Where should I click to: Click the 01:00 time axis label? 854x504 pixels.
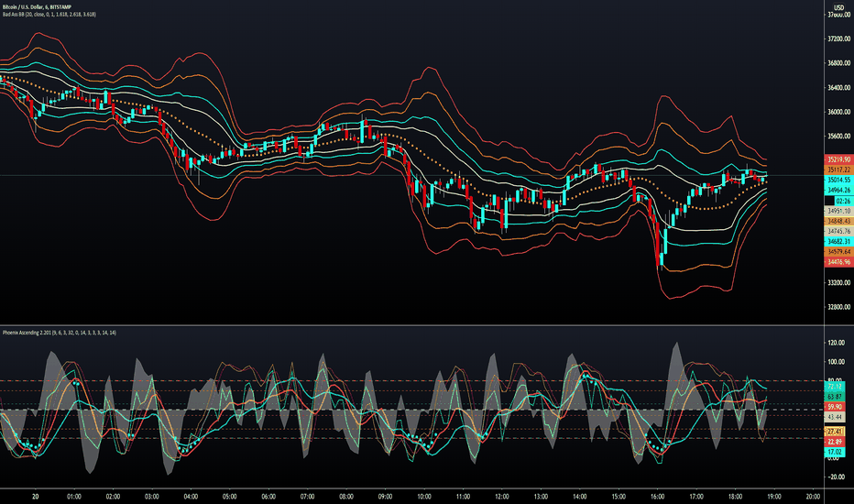pos(74,497)
